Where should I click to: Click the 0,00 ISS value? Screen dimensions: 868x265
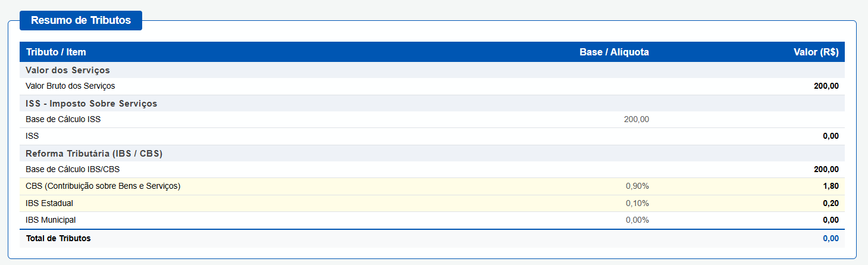(831, 136)
